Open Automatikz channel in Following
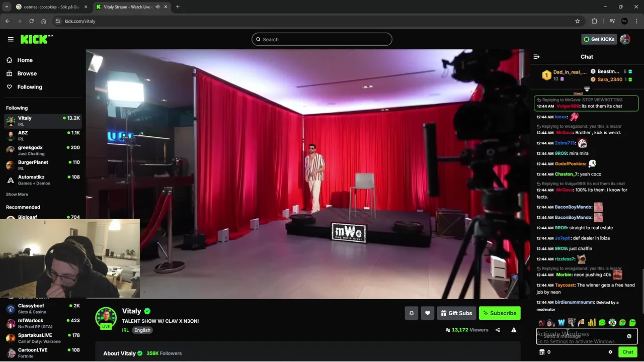Screen dimensions: 644x362 43,179
